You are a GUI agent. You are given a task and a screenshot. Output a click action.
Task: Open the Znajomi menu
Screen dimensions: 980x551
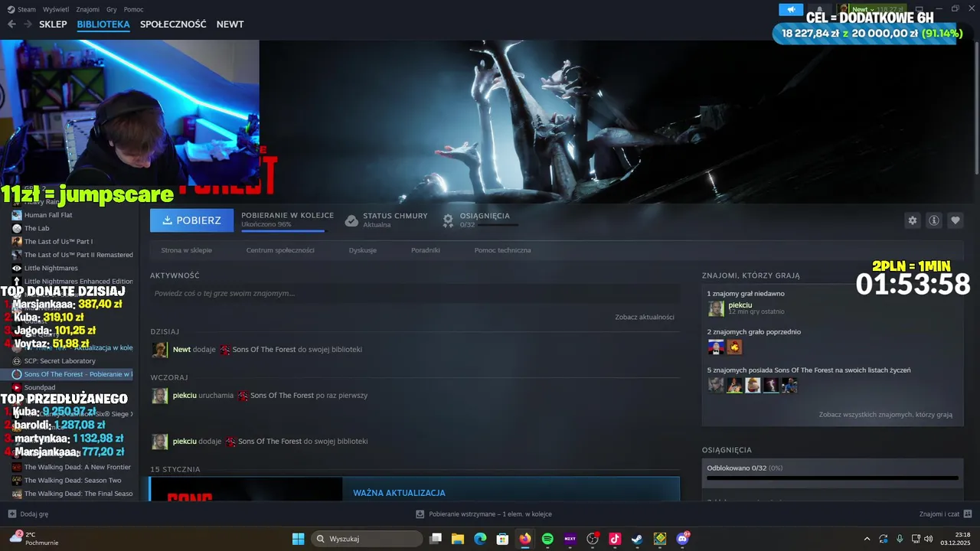pyautogui.click(x=88, y=9)
